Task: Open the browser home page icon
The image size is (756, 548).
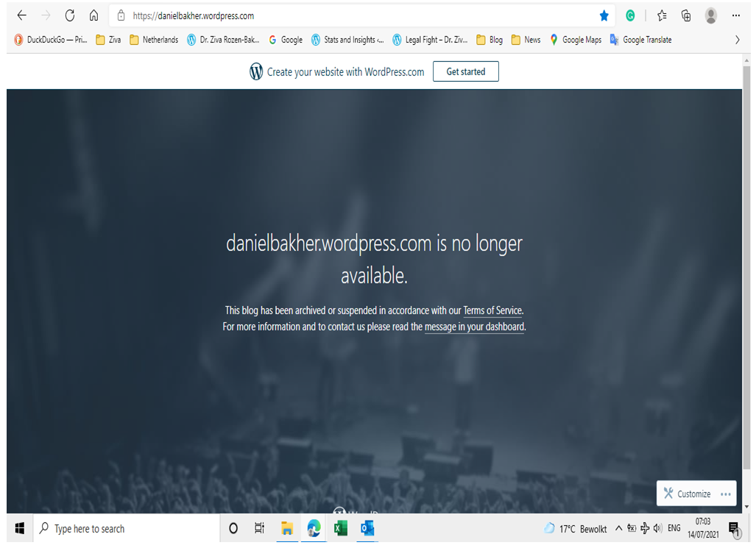Action: [94, 15]
